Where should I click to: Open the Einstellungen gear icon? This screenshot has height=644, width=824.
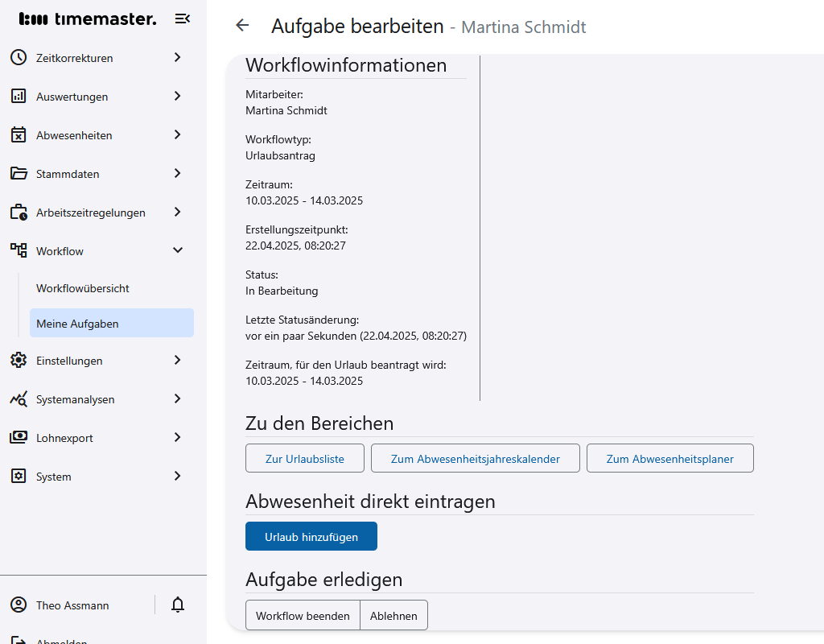18,360
